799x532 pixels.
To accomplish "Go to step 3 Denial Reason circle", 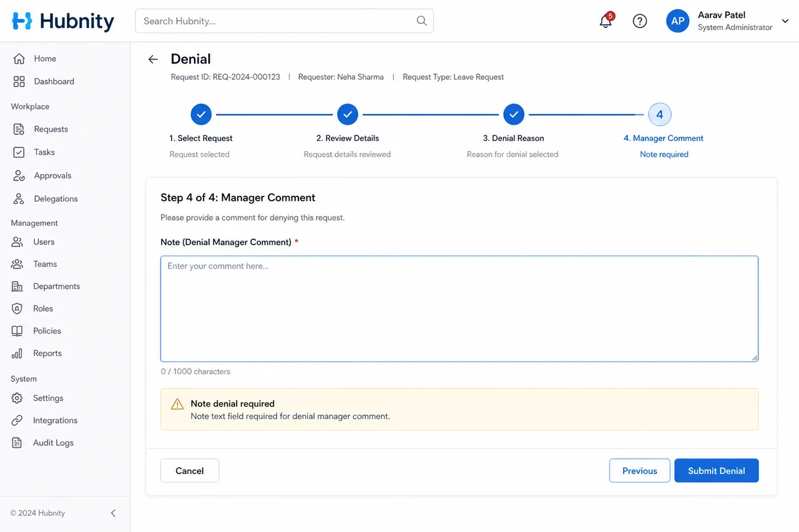I will [x=513, y=115].
